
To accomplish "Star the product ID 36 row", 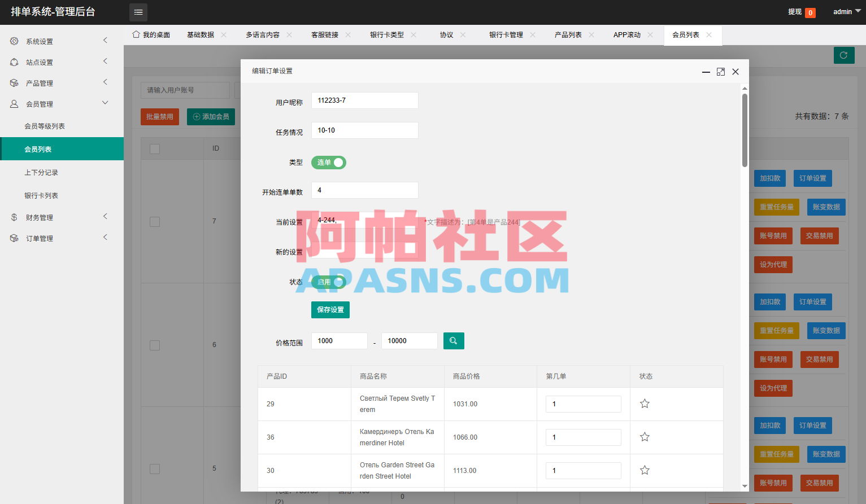I will 645,437.
